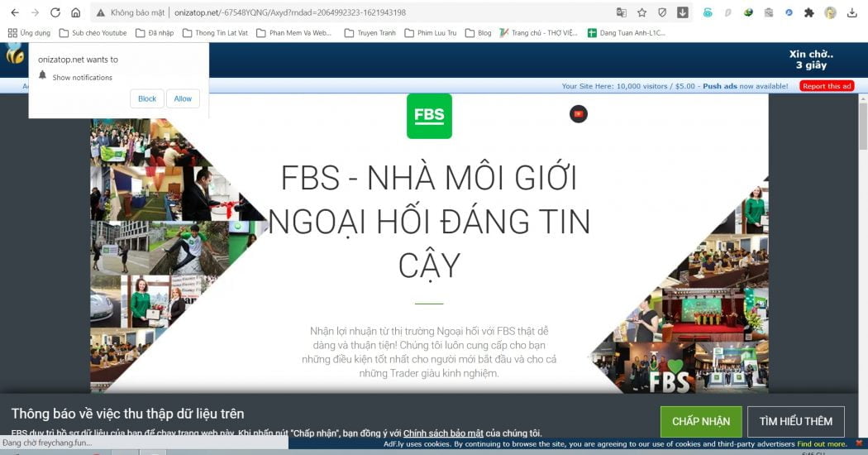
Task: Click the faded gray D extension icon
Action: point(728,12)
